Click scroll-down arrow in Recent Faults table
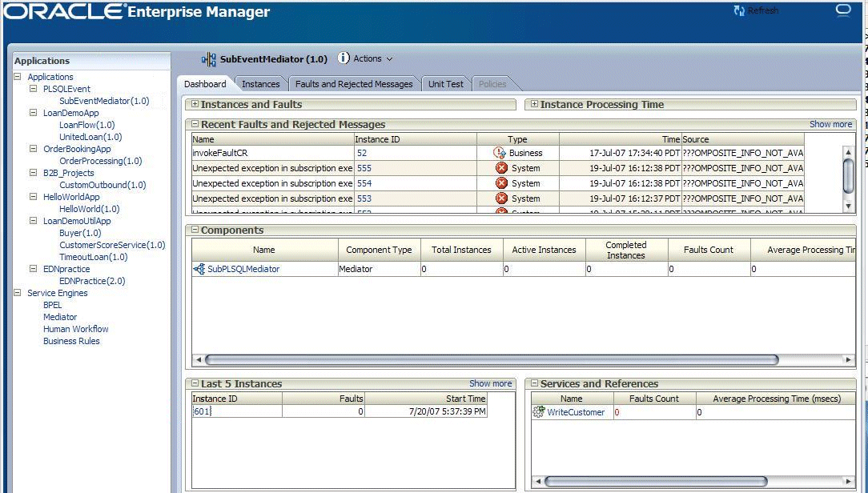Image resolution: width=868 pixels, height=493 pixels. [x=849, y=206]
